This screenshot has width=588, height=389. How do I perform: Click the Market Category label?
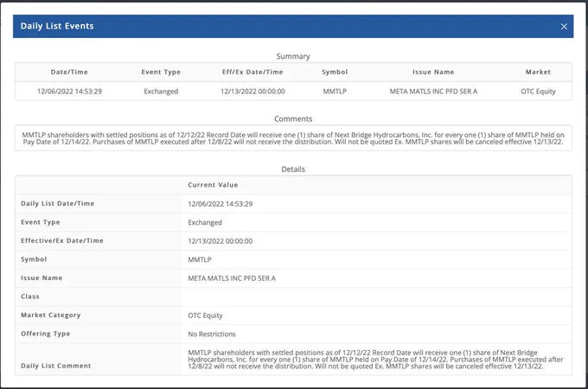pyautogui.click(x=51, y=316)
